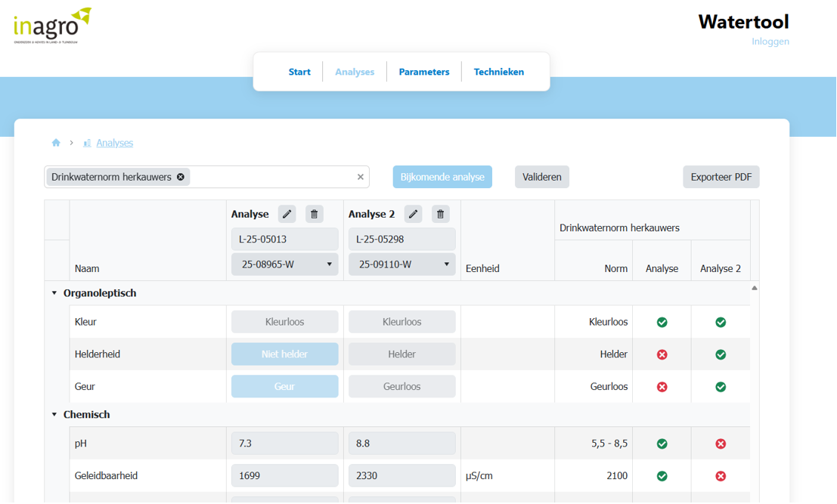Click red cross for Geur under Analyse
The height and width of the screenshot is (504, 837).
tap(662, 387)
